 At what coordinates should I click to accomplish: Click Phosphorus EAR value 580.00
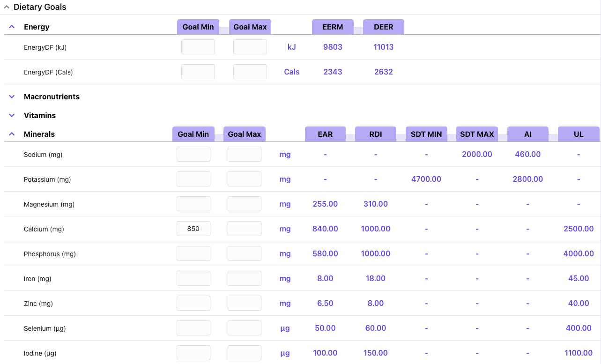click(325, 253)
